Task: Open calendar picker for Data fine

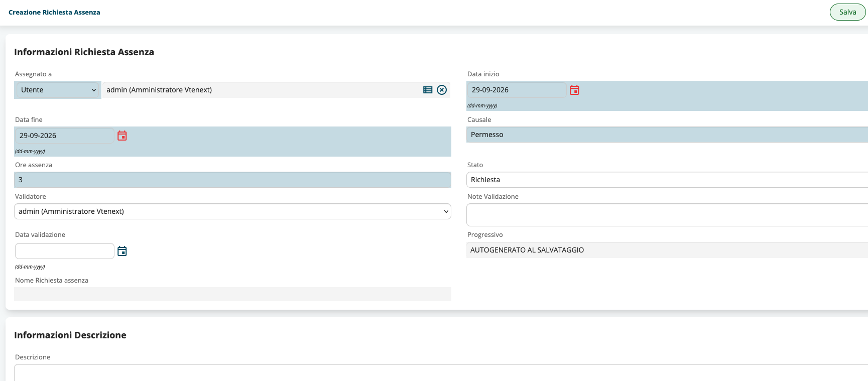Action: click(x=122, y=136)
